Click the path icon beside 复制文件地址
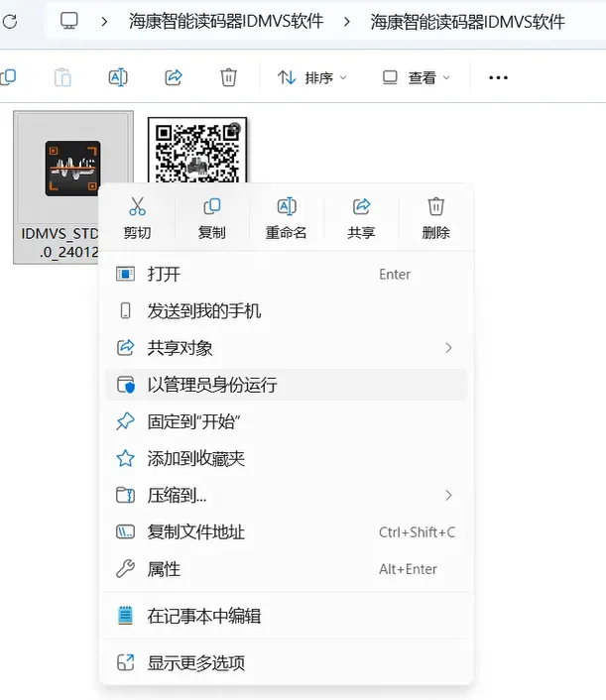 (126, 532)
